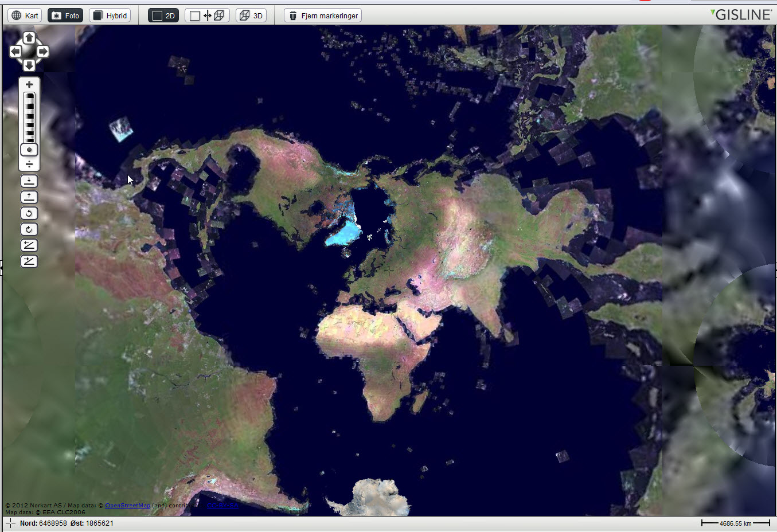
Task: Pan the map right with the arrow
Action: (x=43, y=52)
